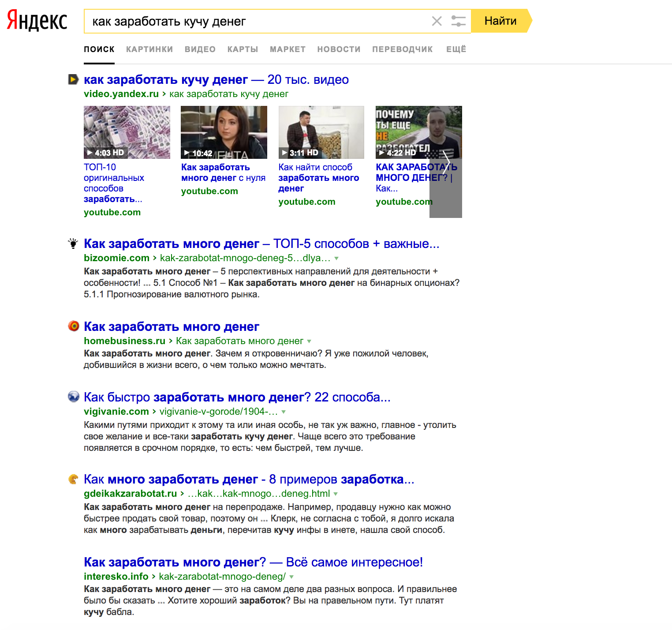Open the '20 тыс. видео' result title
Image resolution: width=672 pixels, height=630 pixels.
[216, 79]
